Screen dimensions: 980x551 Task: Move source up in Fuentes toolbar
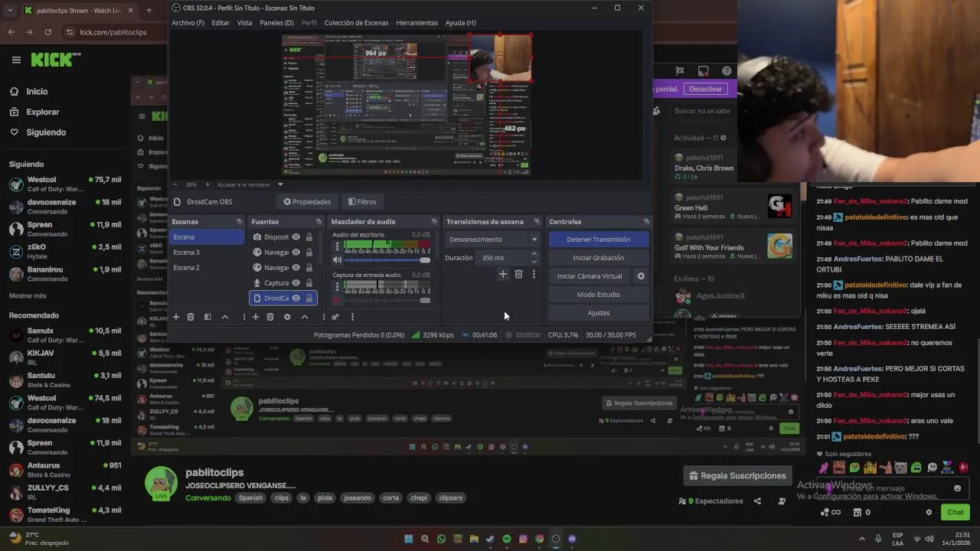click(x=305, y=317)
